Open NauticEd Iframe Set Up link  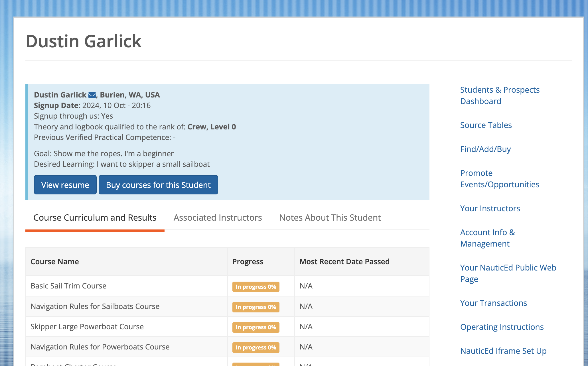pyautogui.click(x=503, y=351)
